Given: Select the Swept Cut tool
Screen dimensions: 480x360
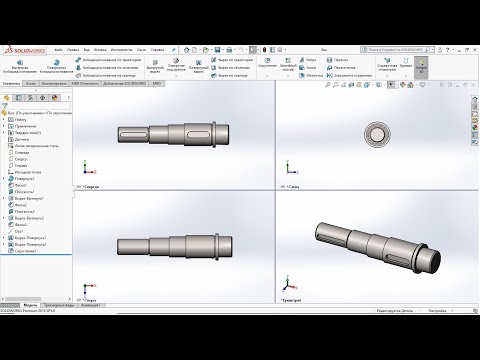Looking at the screenshot, I should [232, 60].
